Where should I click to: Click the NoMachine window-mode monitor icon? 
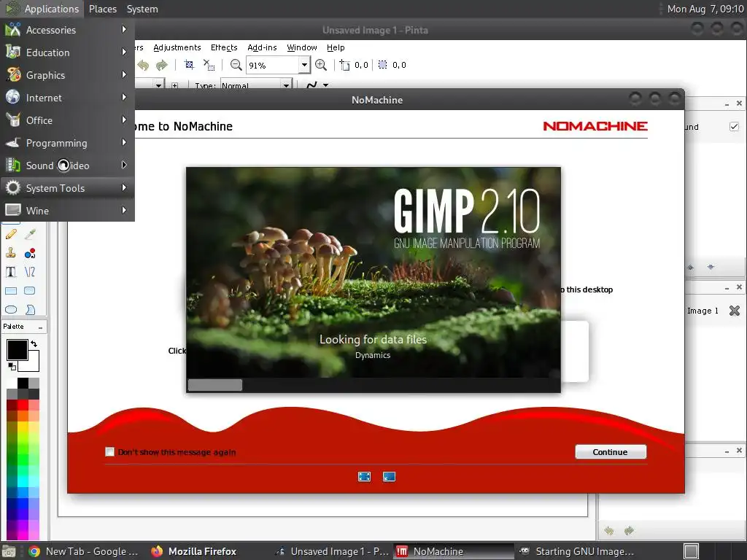coord(390,477)
